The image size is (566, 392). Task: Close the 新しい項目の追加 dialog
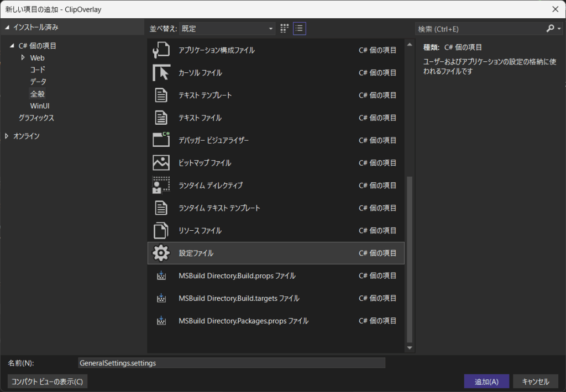pyautogui.click(x=555, y=9)
